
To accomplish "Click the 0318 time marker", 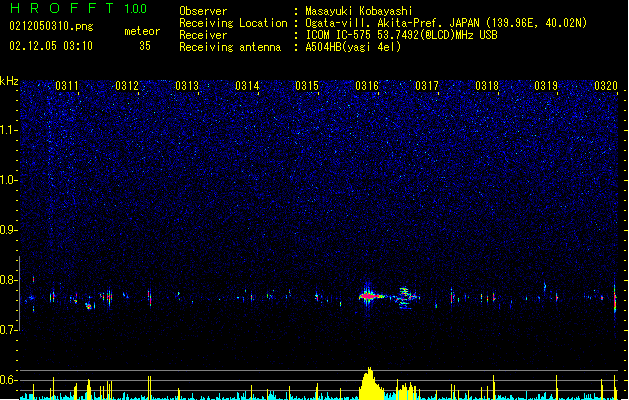I will click(x=487, y=86).
